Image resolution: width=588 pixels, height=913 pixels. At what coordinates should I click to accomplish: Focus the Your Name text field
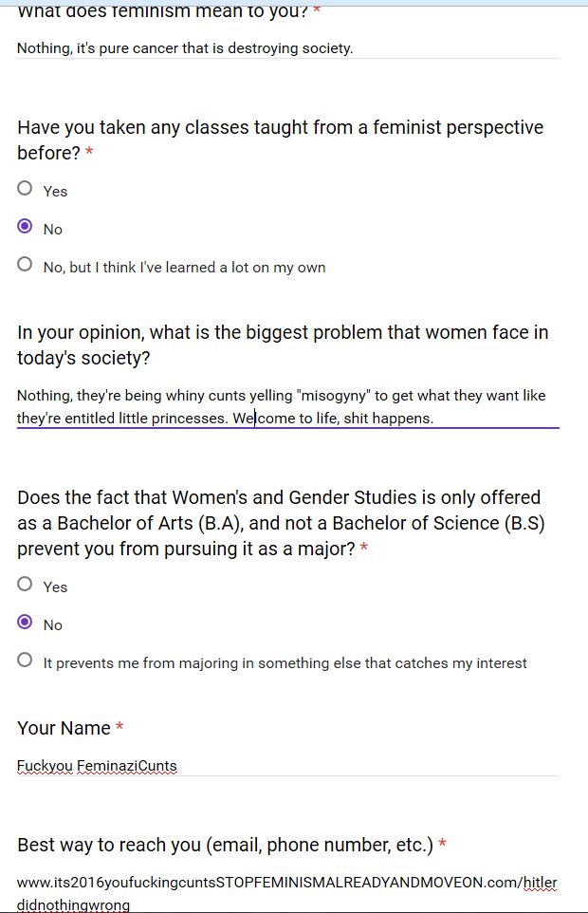point(288,766)
